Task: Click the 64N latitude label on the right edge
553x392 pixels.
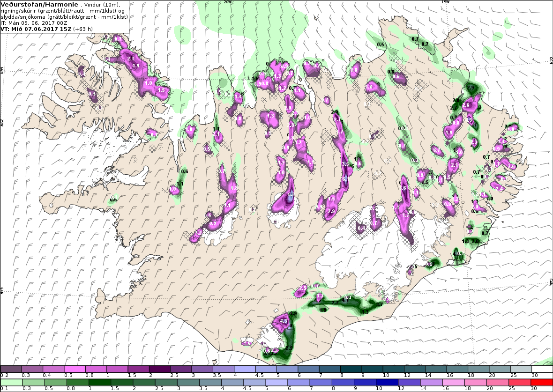Action: (x=550, y=282)
